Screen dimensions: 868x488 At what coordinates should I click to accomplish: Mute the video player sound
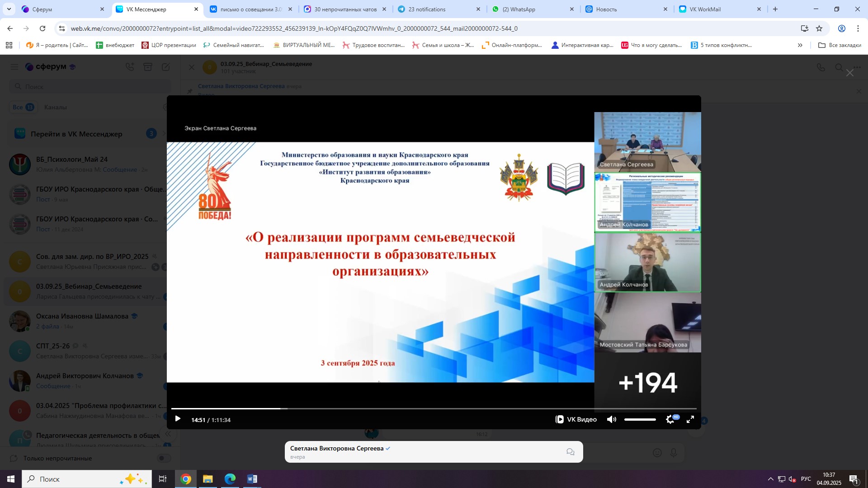(x=611, y=420)
